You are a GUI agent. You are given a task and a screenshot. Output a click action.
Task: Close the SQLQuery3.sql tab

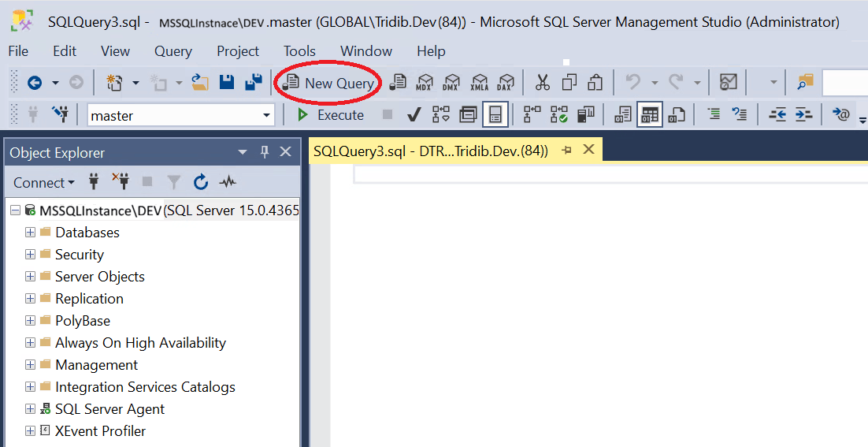point(589,150)
